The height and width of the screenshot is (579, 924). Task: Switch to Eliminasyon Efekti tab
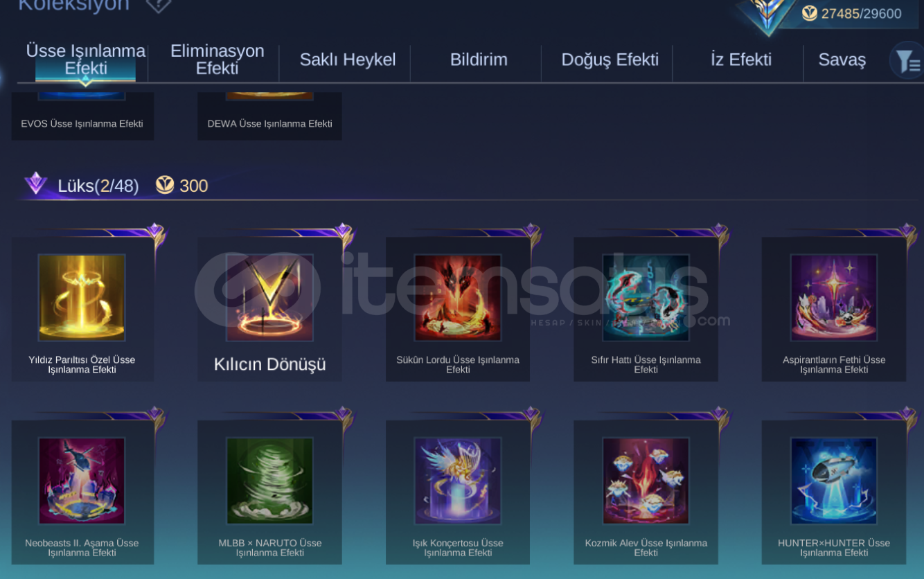[217, 60]
